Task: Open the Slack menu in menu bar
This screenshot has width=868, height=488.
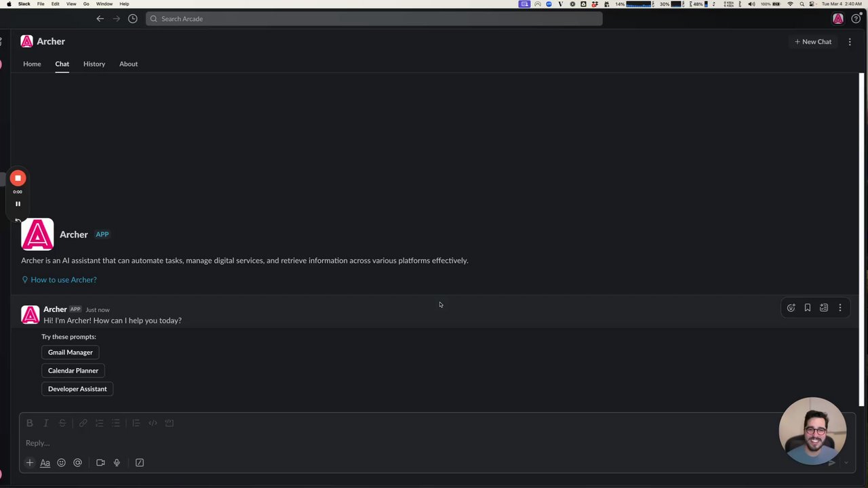Action: point(24,4)
